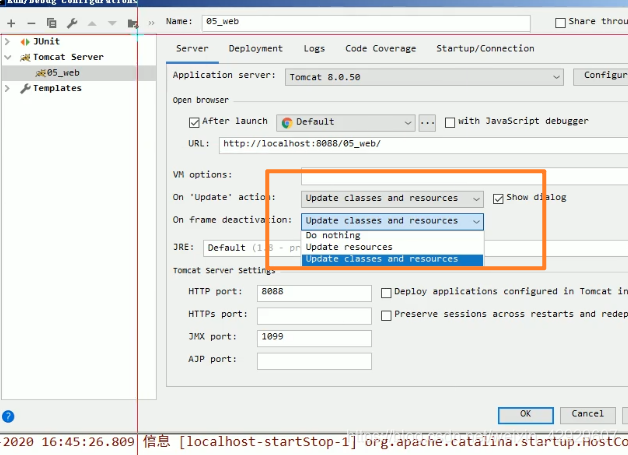Click the wrench Edit Templates icon

point(72,23)
